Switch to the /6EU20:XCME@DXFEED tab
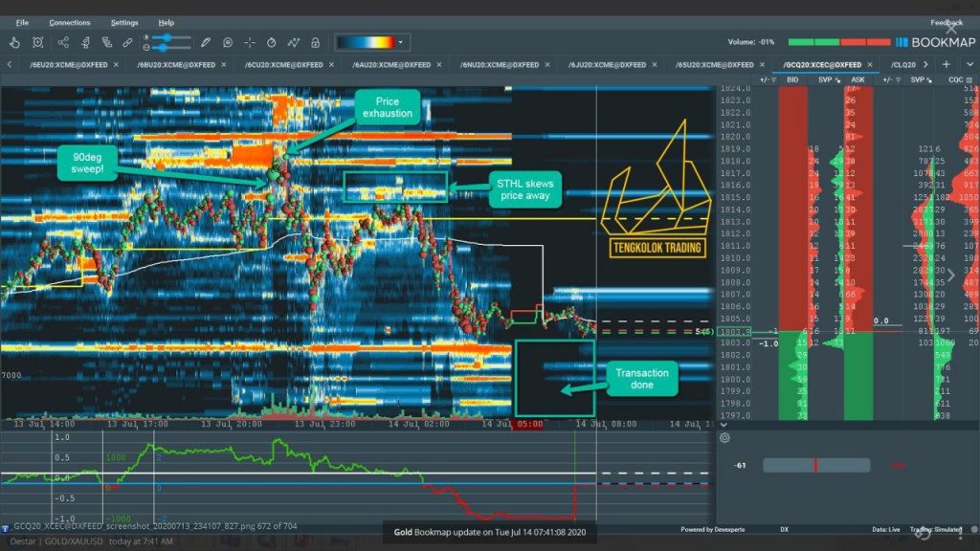Viewport: 980px width, 551px height. [69, 65]
